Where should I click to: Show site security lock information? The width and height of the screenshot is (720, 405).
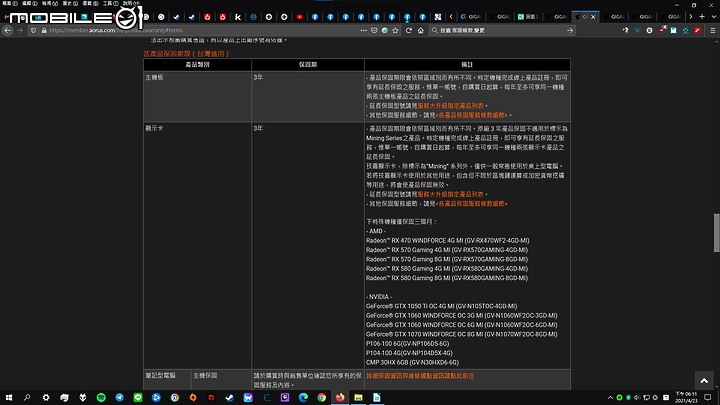[x=44, y=30]
